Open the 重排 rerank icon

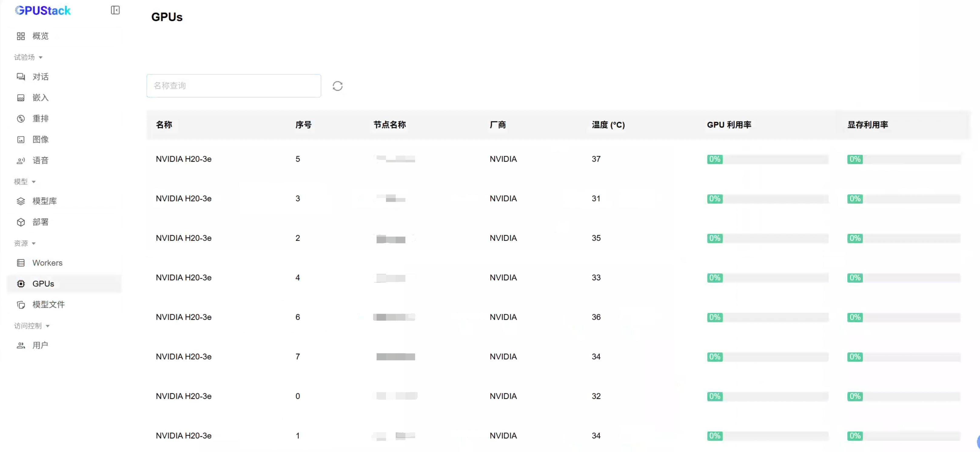coord(21,119)
